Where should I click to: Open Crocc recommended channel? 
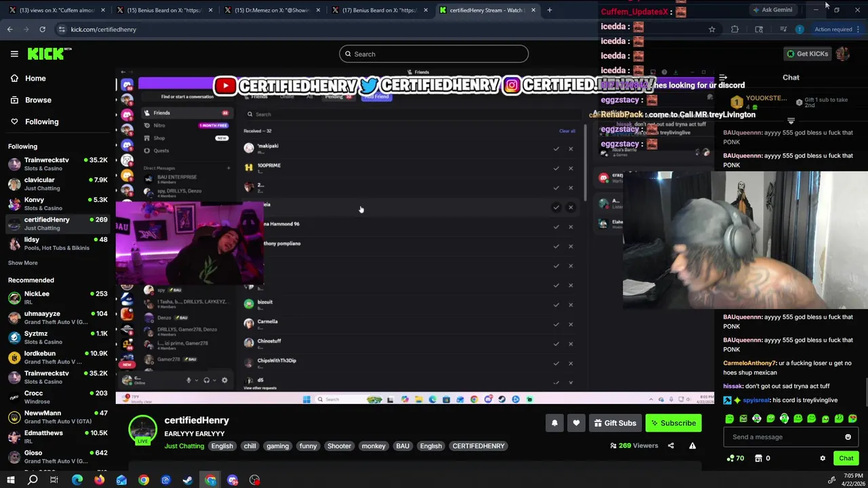tap(58, 397)
